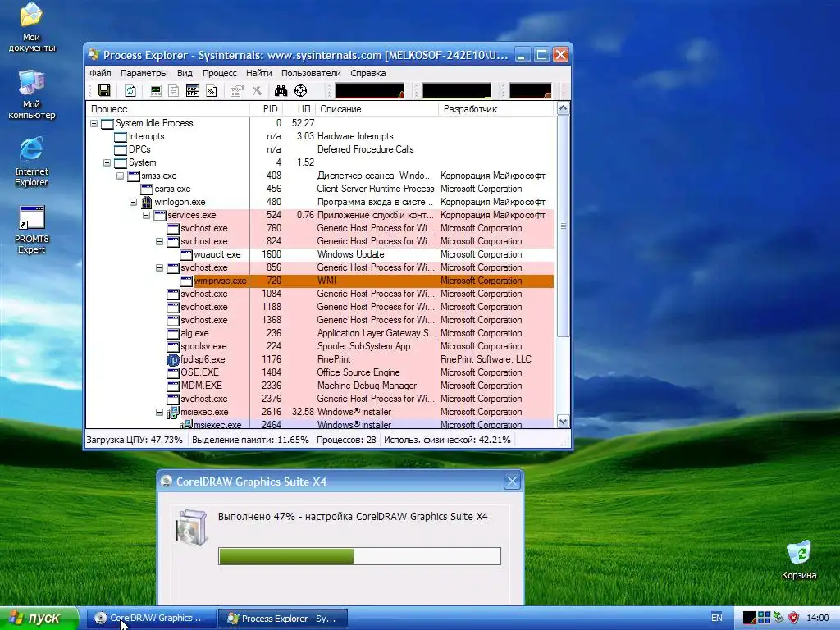Select the spoolsv.exe process row
The image size is (840, 630).
tap(320, 346)
